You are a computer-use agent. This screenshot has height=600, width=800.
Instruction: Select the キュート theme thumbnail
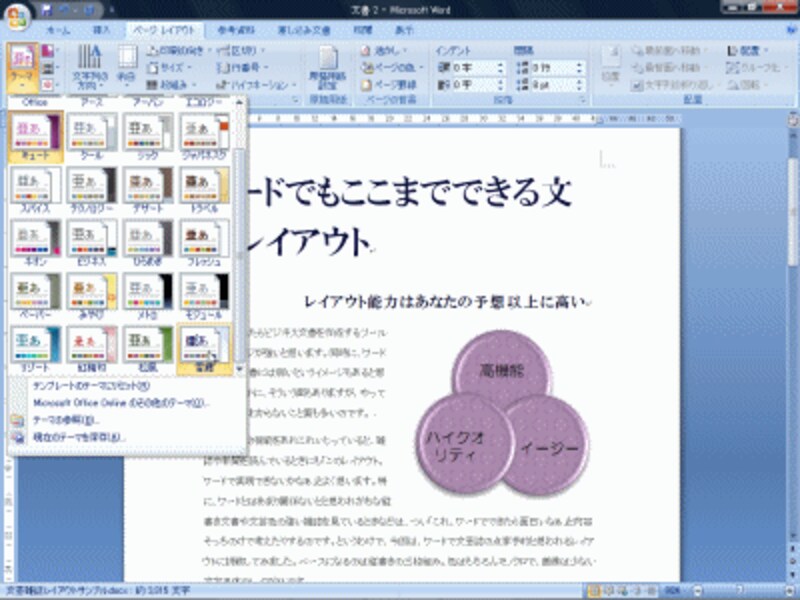click(x=37, y=137)
